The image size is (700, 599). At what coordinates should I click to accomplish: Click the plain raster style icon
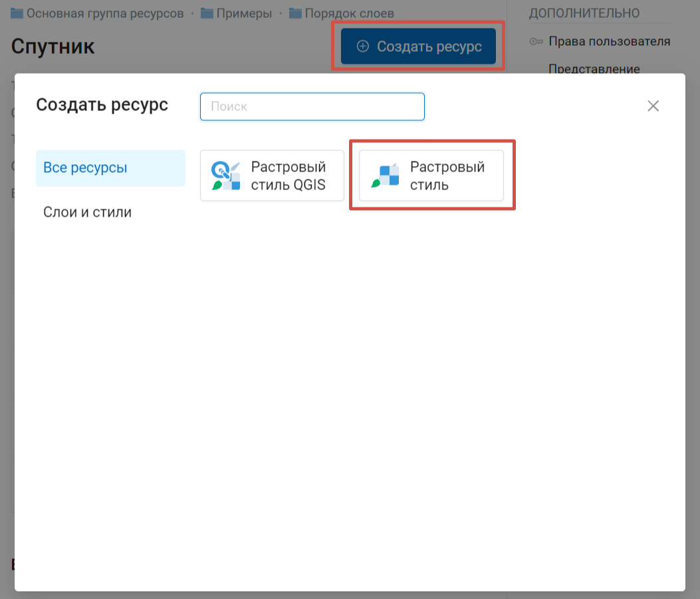[x=385, y=176]
